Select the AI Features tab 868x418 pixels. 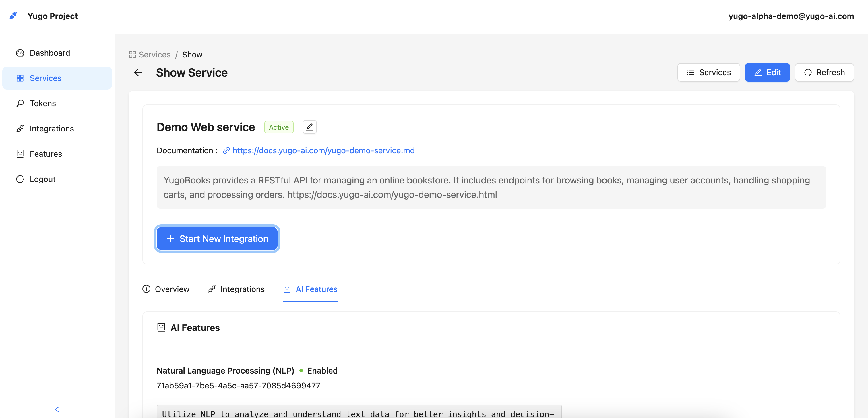pyautogui.click(x=310, y=289)
